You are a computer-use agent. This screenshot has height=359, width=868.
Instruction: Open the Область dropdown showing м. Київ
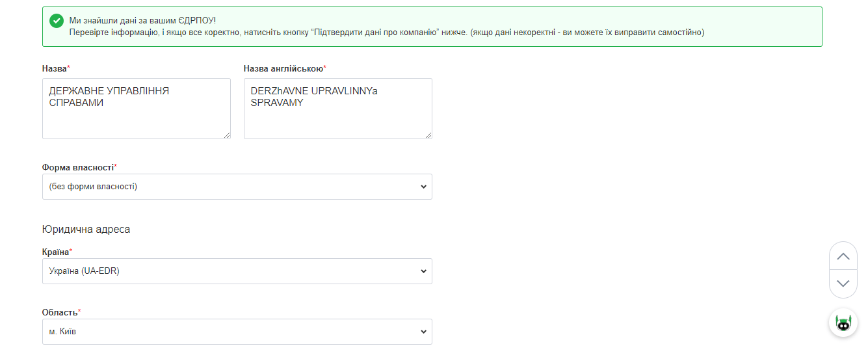pyautogui.click(x=237, y=332)
